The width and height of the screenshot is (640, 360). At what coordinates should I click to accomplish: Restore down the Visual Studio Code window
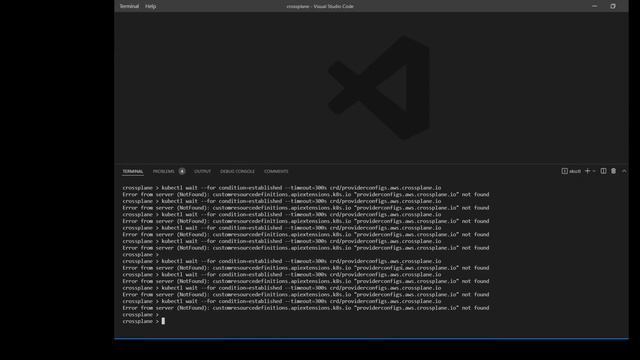pyautogui.click(x=613, y=6)
